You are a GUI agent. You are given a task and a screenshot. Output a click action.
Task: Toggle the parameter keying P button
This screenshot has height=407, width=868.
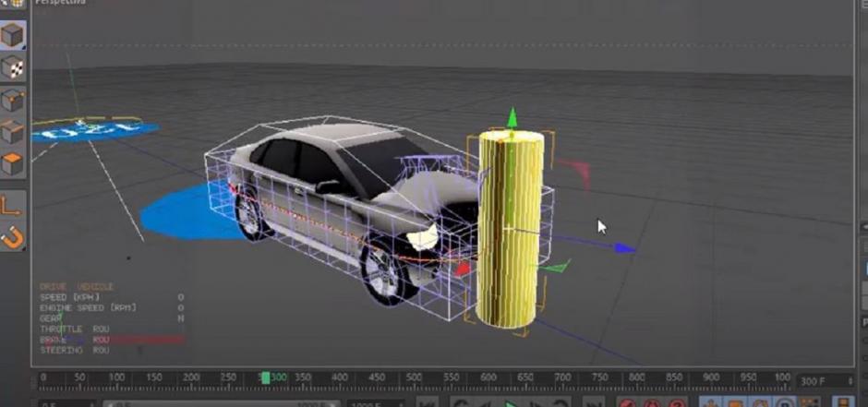click(x=784, y=403)
